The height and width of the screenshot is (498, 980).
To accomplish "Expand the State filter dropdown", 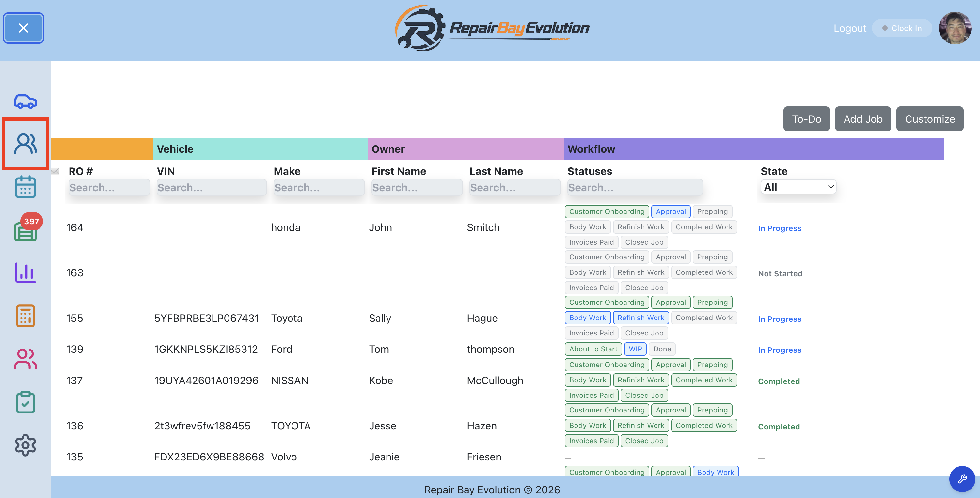I will pos(798,187).
